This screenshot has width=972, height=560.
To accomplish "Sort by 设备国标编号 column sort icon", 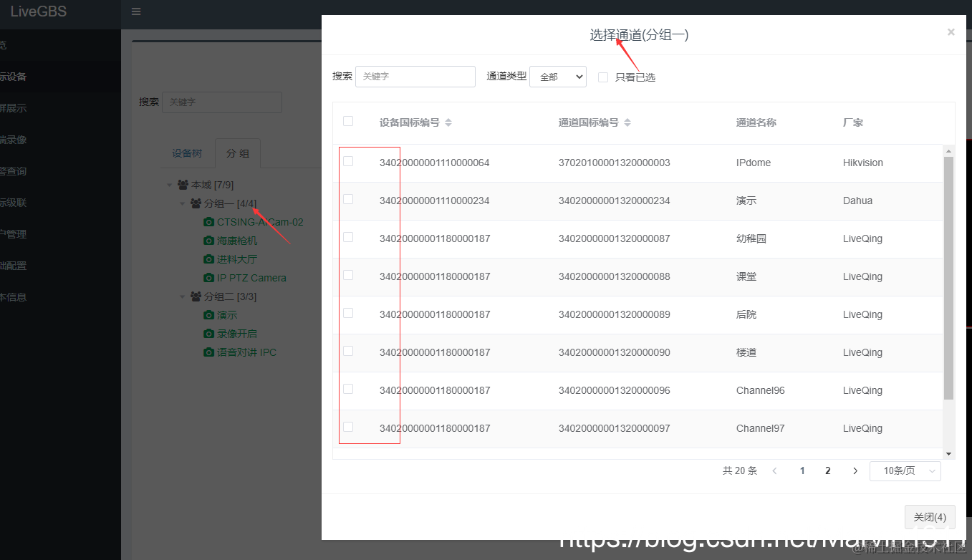I will [448, 122].
